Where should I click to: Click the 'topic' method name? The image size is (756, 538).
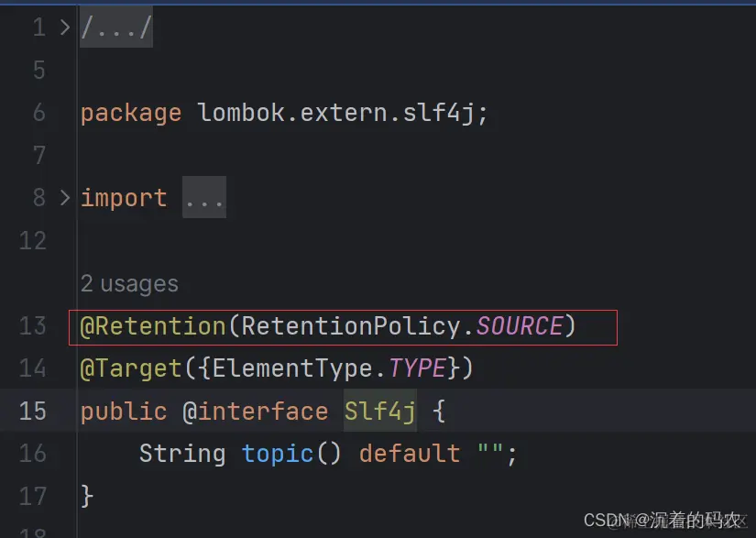[278, 454]
